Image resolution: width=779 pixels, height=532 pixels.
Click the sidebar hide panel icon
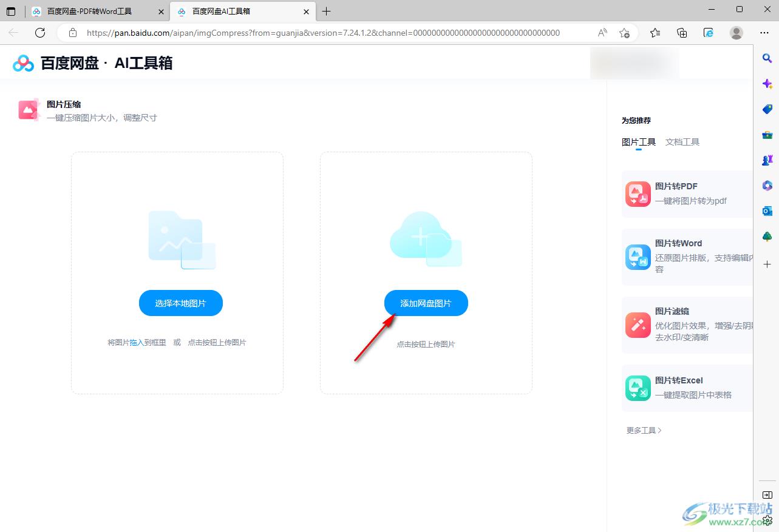coord(767,495)
